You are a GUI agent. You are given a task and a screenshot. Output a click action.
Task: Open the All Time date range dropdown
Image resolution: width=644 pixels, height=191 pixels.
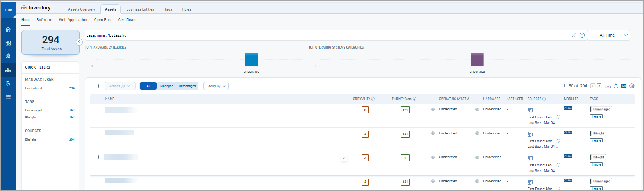(x=609, y=35)
